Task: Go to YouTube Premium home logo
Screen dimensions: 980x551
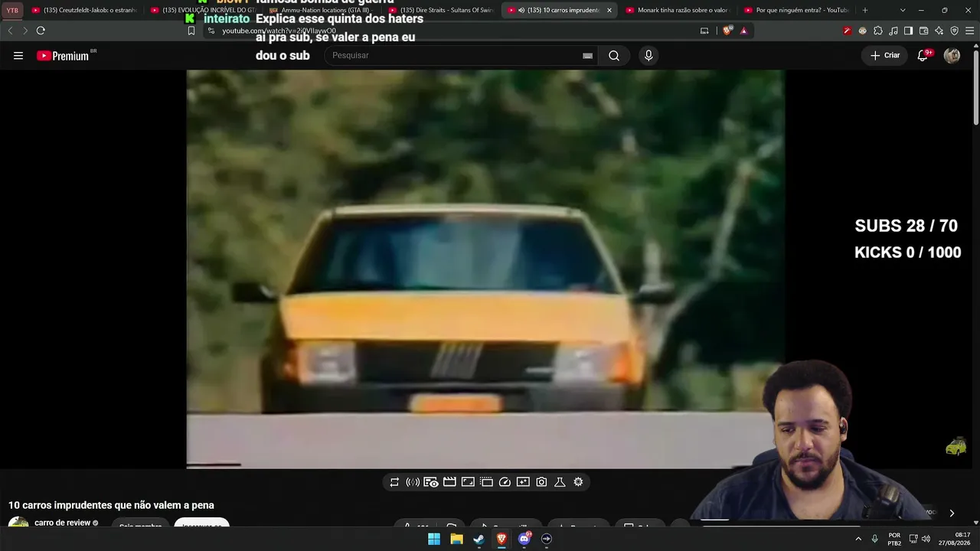Action: point(63,56)
